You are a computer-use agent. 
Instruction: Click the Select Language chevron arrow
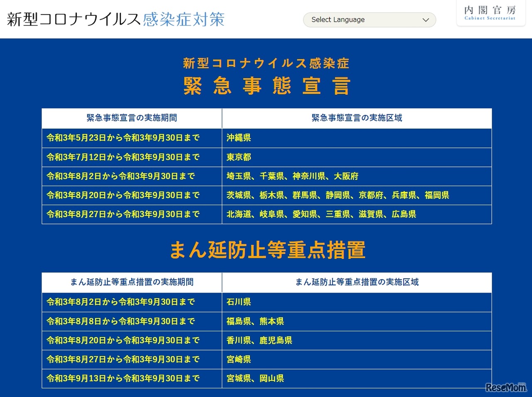[x=425, y=20]
